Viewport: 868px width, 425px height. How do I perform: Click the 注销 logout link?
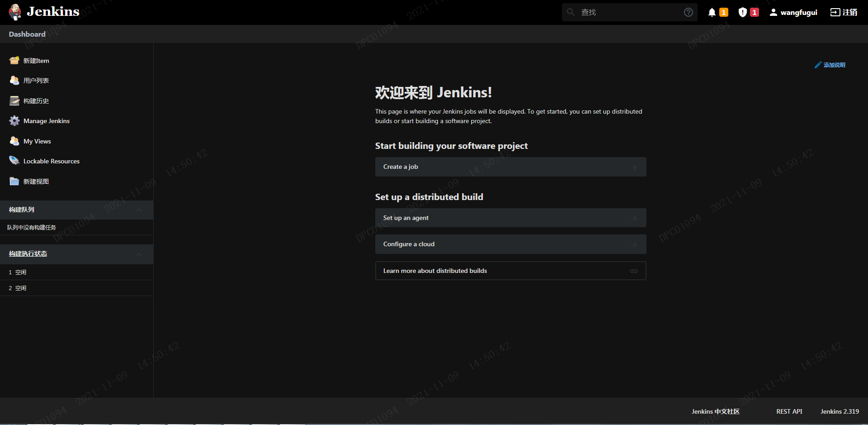point(849,12)
